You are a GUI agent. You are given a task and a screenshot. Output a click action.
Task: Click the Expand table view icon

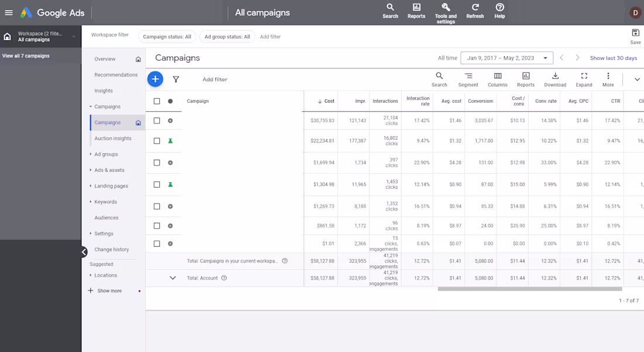coord(584,77)
